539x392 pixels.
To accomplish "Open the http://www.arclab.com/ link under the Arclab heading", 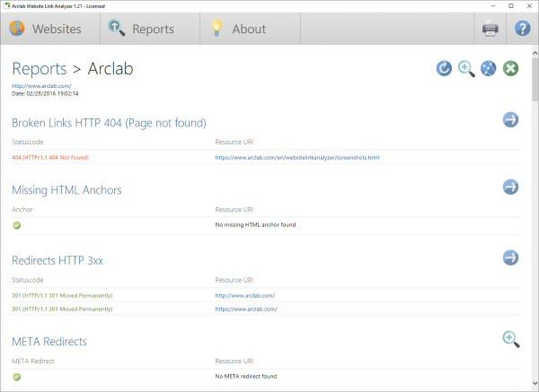I will tap(42, 86).
